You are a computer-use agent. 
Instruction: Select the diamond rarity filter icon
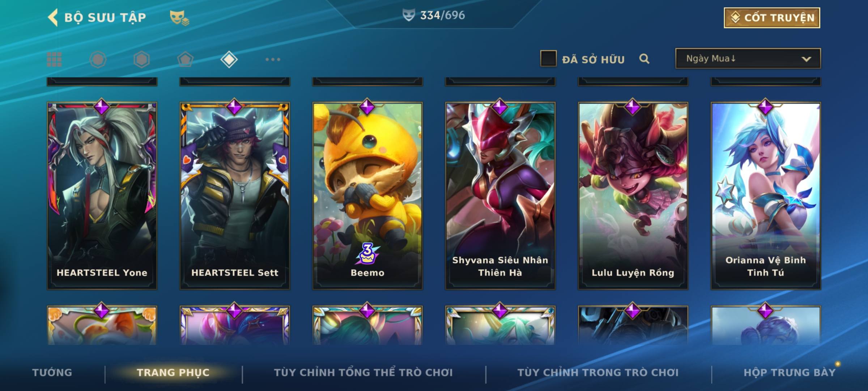point(229,59)
